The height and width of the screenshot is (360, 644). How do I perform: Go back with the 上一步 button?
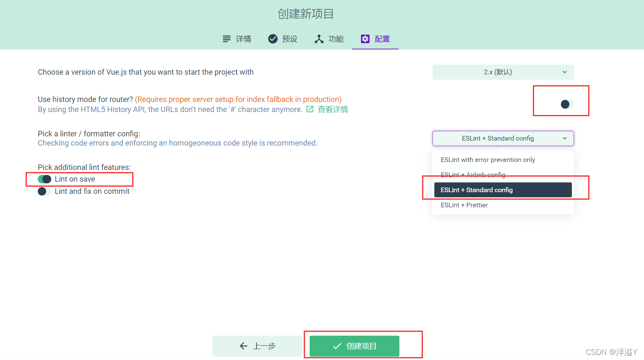257,346
